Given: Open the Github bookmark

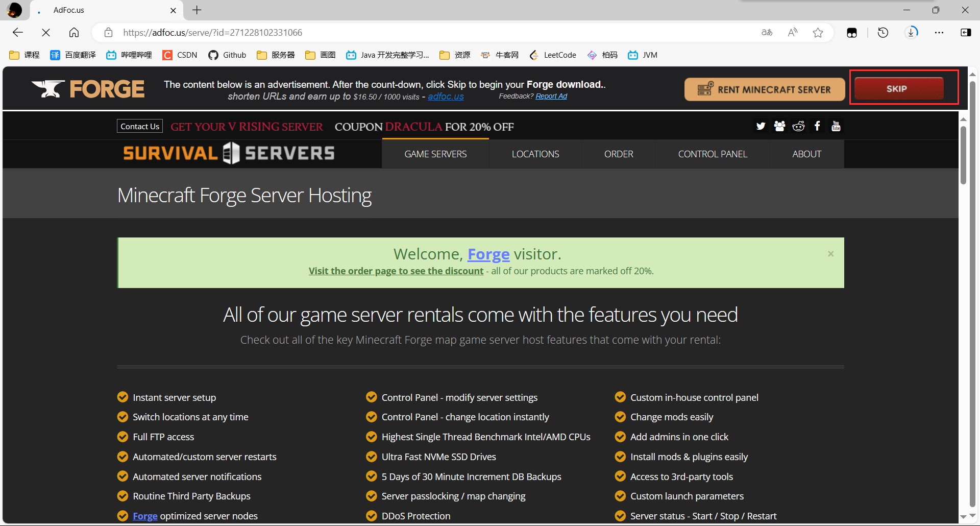Looking at the screenshot, I should 227,55.
